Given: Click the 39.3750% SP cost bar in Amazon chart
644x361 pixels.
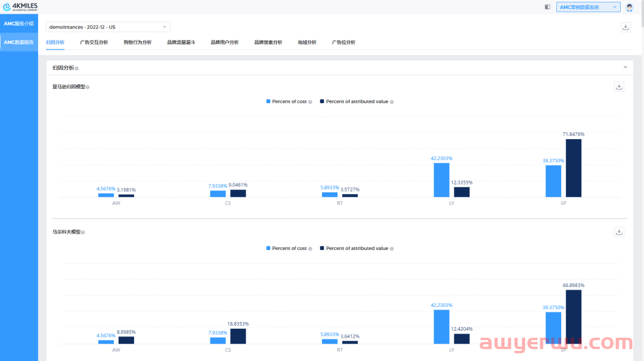Looking at the screenshot, I should pyautogui.click(x=553, y=181).
